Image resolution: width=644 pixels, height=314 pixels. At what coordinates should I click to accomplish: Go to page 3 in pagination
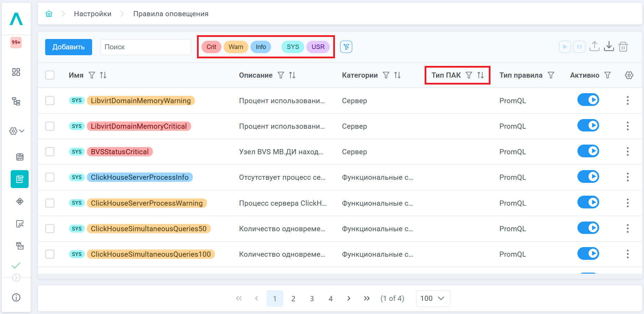point(312,298)
